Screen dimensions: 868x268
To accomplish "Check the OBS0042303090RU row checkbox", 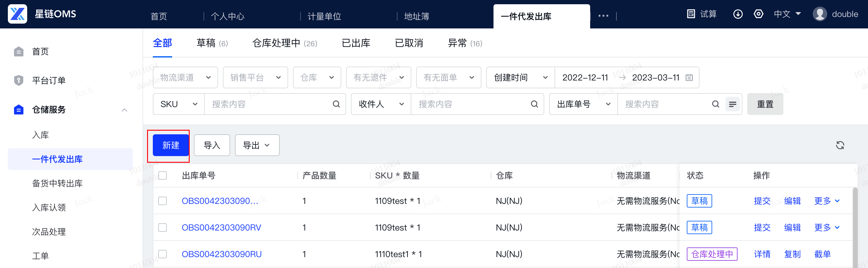I will point(162,254).
